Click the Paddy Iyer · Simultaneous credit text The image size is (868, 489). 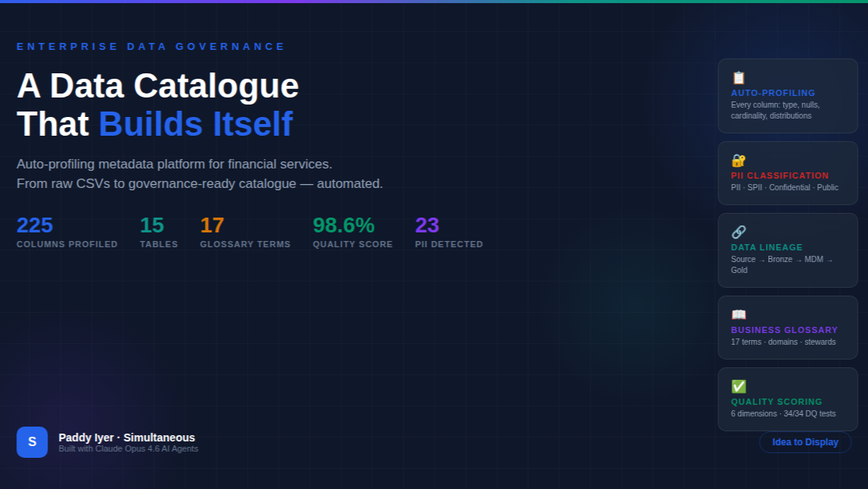click(x=127, y=438)
